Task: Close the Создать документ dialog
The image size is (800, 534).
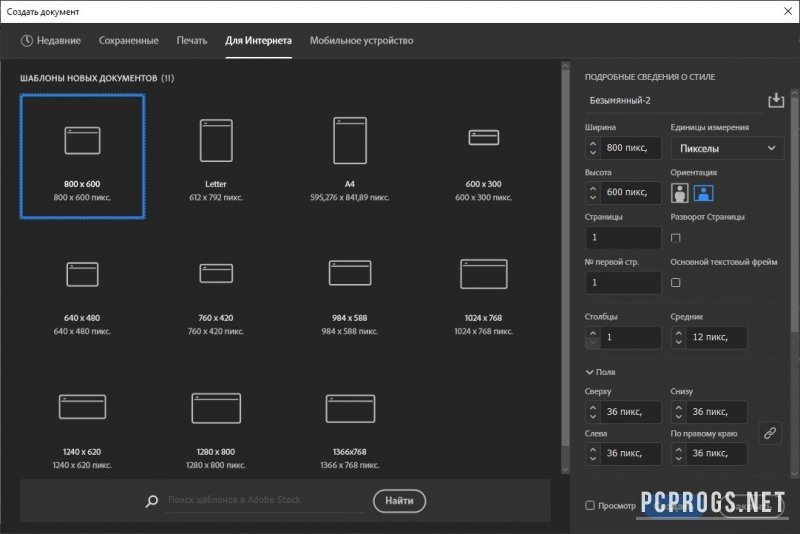Action: click(788, 11)
